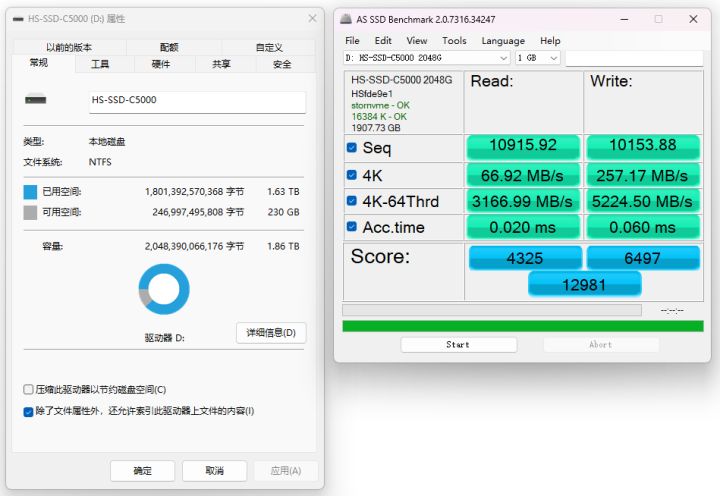This screenshot has width=720, height=496.
Task: Click the drive icon in the properties title bar
Action: [18, 19]
